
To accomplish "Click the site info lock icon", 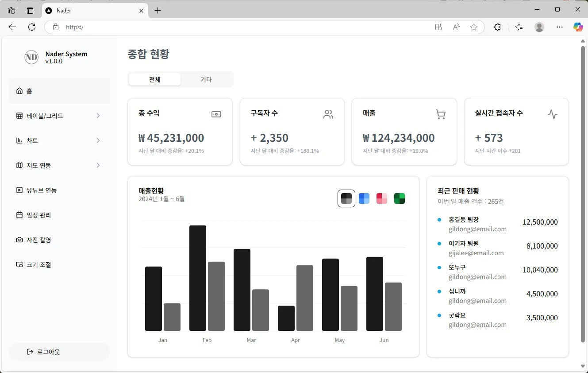I will point(56,27).
